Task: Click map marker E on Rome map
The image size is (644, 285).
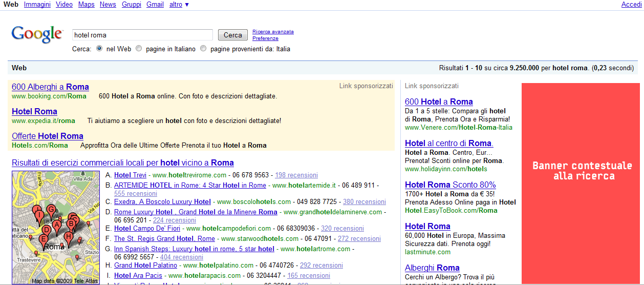Action: click(44, 240)
